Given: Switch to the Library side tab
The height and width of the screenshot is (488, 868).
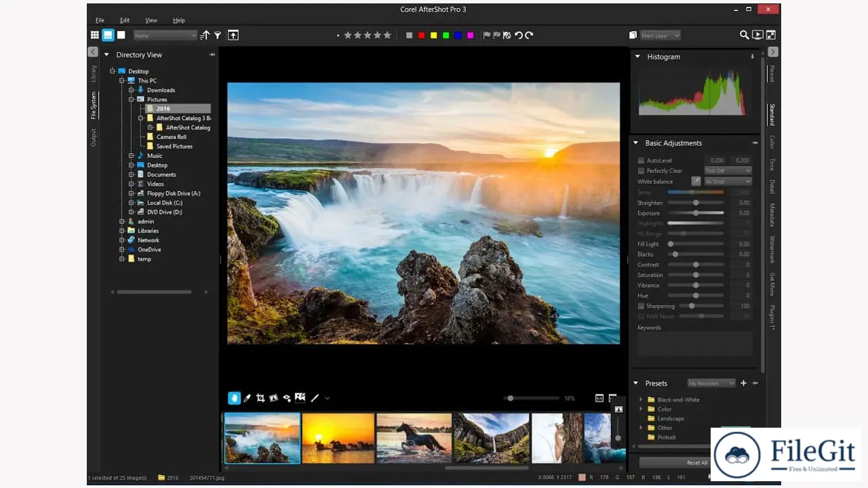Looking at the screenshot, I should pos(94,74).
